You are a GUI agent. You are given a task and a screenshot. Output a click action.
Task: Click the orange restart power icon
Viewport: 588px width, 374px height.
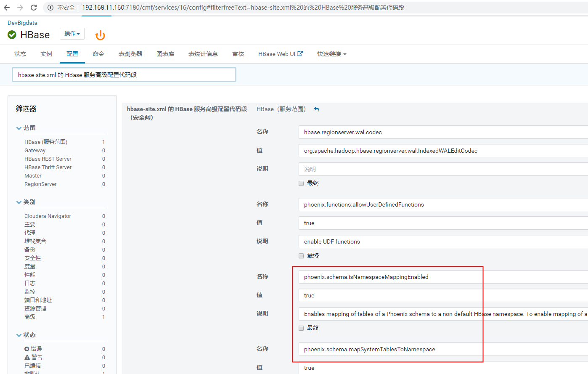[x=100, y=35]
